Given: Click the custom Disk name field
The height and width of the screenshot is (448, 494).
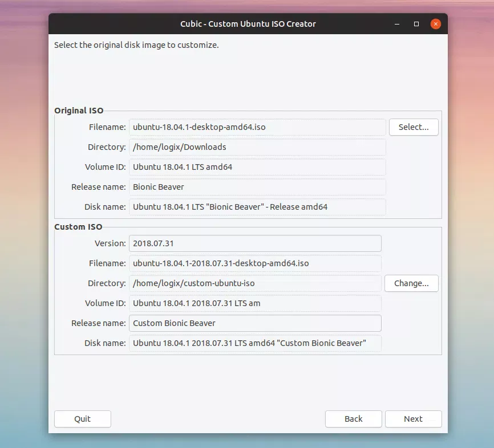Looking at the screenshot, I should click(x=255, y=343).
